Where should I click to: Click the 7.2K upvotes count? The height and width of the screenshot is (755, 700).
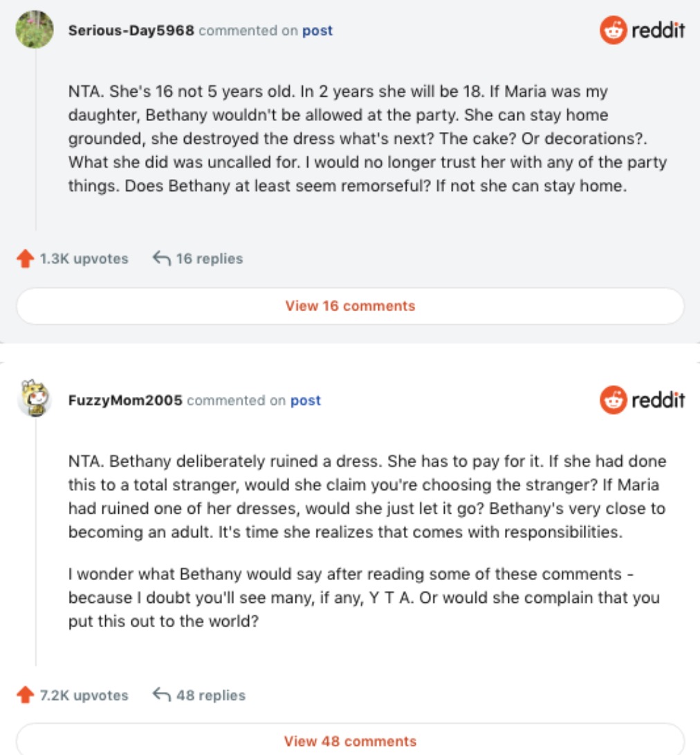84,695
